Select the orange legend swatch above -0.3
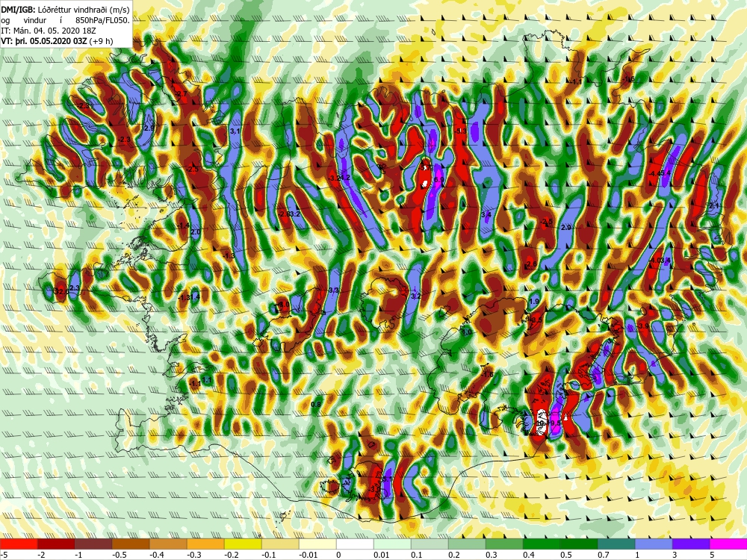This screenshot has width=747, height=560. click(x=205, y=544)
